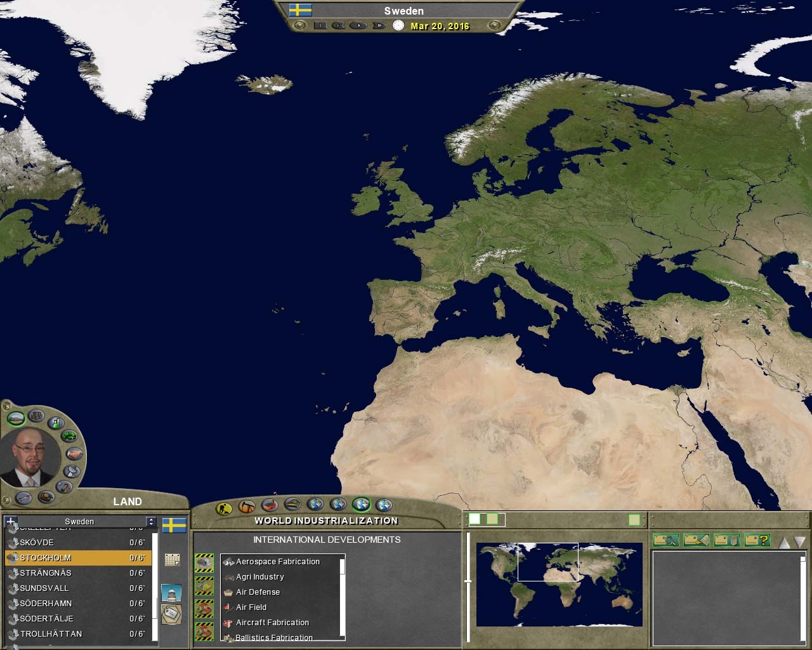Click the minimap zoom slider handle

click(468, 581)
